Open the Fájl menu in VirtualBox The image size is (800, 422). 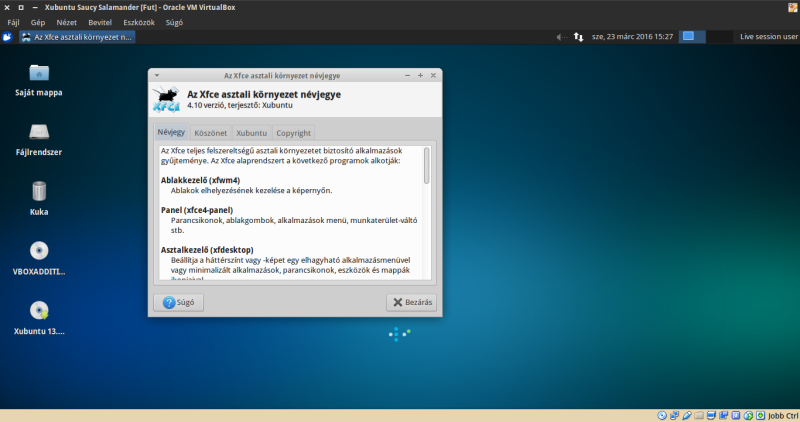tap(13, 22)
